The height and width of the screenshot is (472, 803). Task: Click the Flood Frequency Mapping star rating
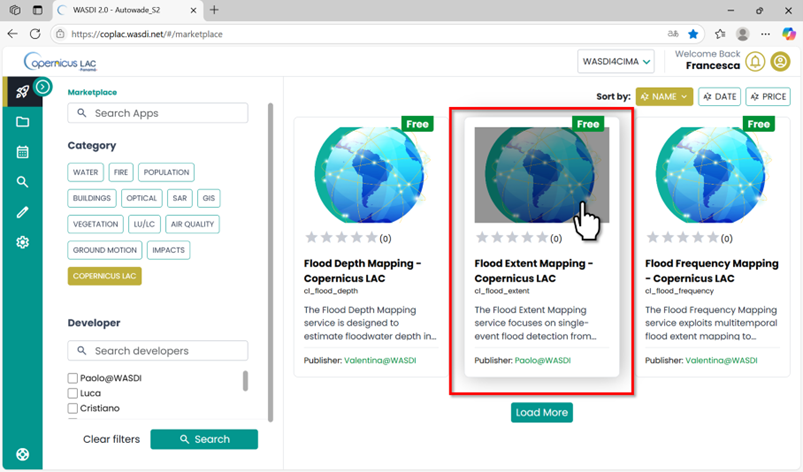[x=683, y=238]
